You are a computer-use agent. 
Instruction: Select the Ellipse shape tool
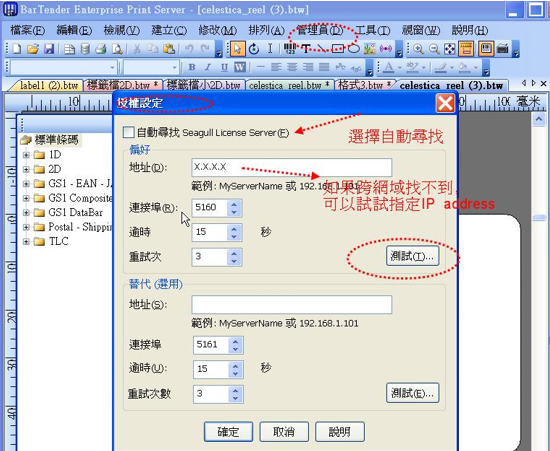(x=354, y=49)
